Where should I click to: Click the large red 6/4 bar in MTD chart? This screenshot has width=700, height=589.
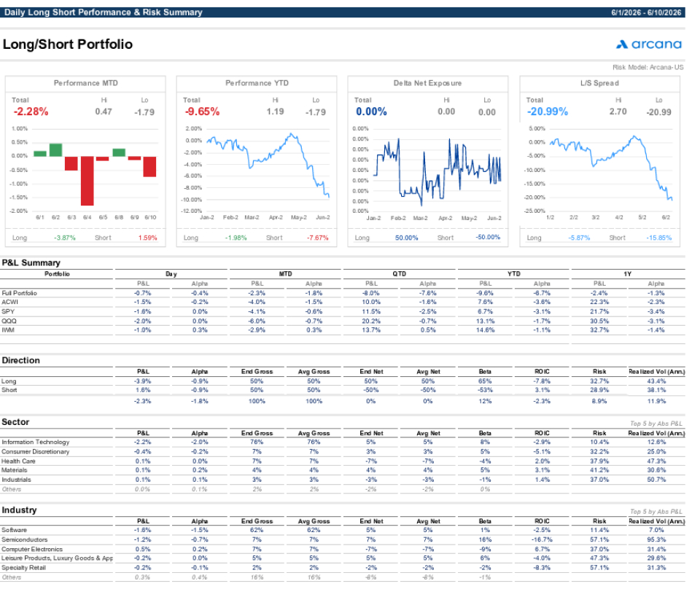[87, 181]
